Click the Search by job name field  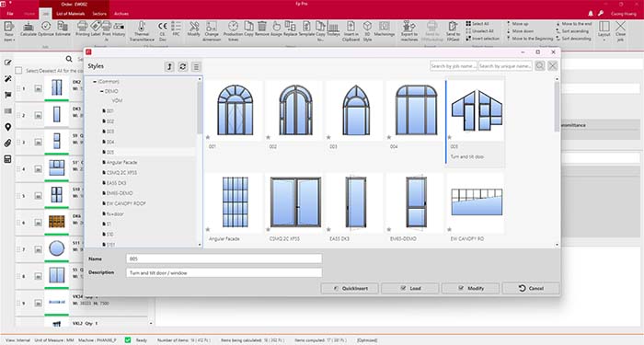point(454,65)
